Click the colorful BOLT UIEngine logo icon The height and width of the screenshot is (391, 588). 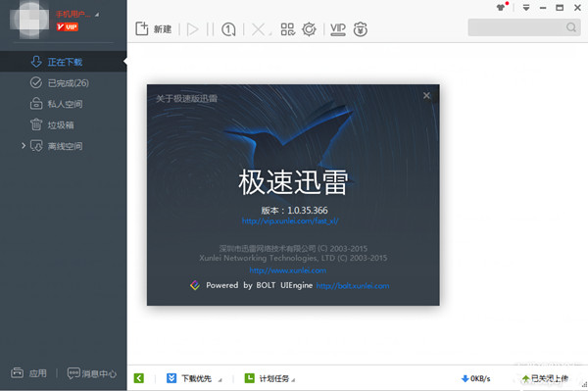coord(195,285)
